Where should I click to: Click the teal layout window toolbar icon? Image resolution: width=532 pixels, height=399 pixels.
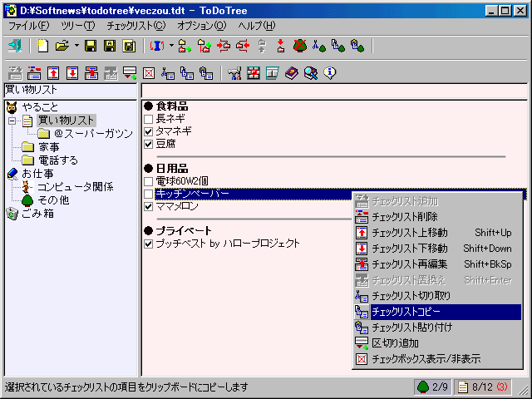coord(273,73)
